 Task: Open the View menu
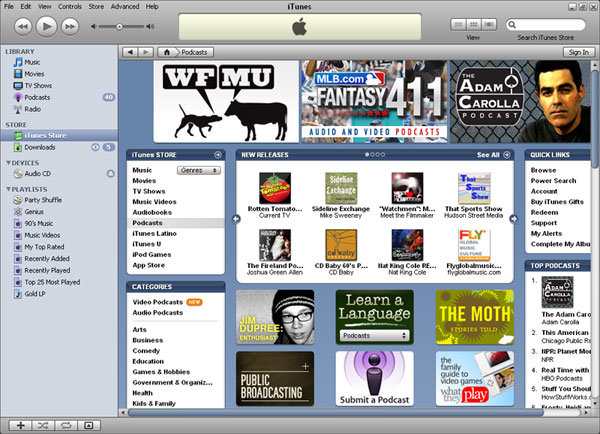[44, 7]
